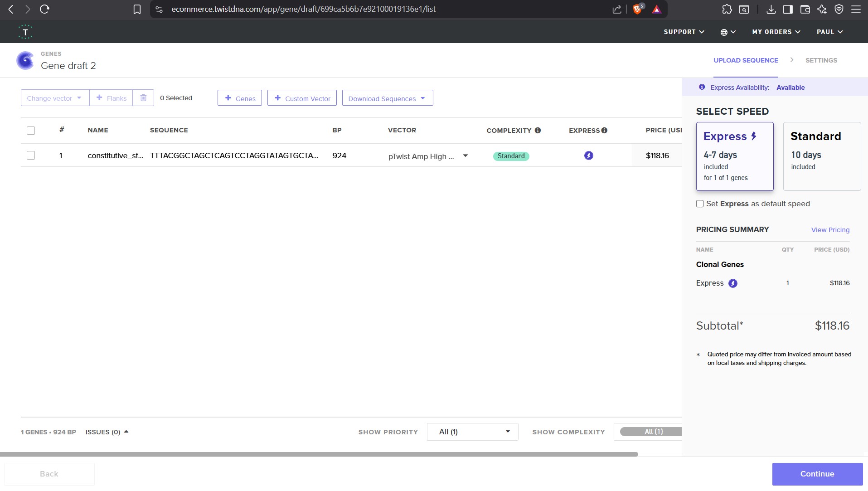Open the Support menu
This screenshot has width=868, height=491.
684,32
